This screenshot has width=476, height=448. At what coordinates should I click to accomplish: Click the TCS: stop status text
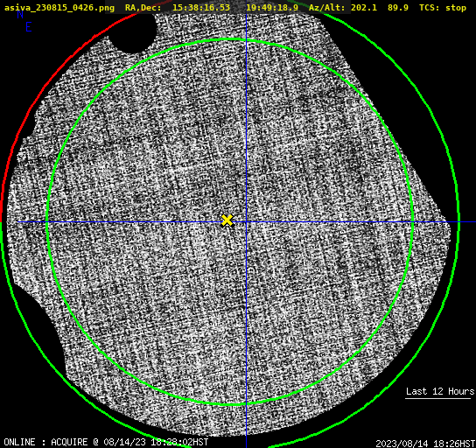click(x=443, y=8)
